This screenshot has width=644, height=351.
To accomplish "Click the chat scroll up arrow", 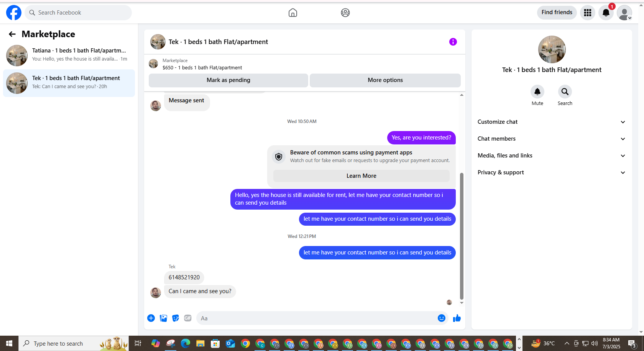I will pos(462,95).
